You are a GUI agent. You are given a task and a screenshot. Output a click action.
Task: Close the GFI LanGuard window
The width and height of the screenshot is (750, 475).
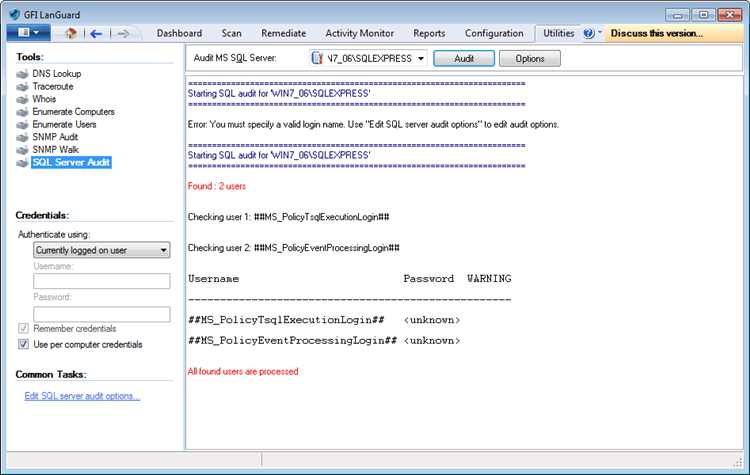(x=730, y=15)
